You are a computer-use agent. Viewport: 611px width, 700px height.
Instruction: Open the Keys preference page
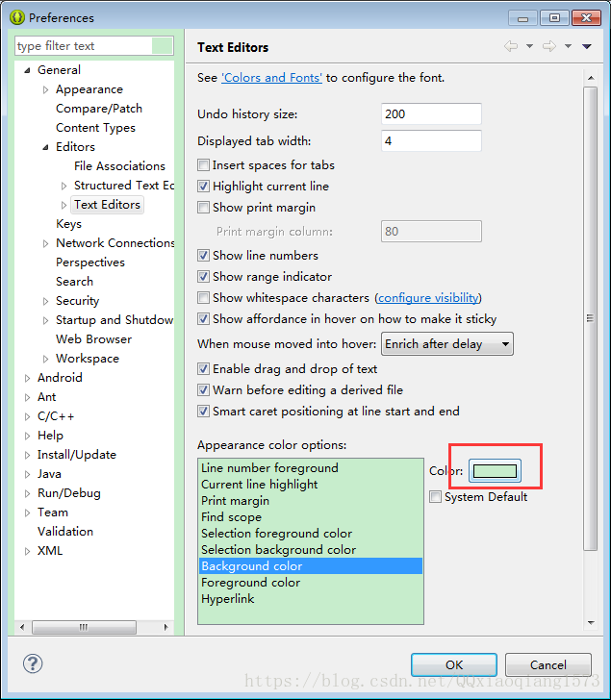point(68,224)
